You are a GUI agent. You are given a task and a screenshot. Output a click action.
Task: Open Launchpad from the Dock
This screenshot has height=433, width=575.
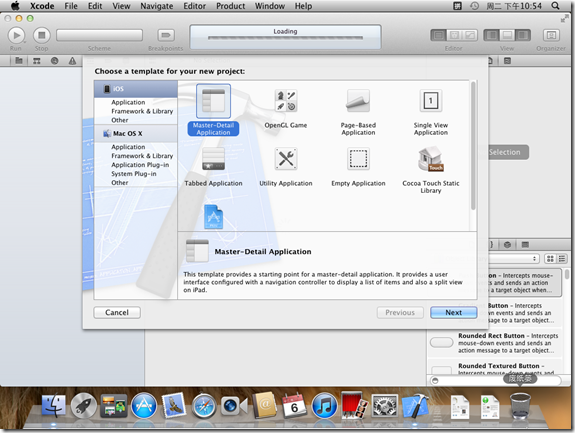coord(84,406)
